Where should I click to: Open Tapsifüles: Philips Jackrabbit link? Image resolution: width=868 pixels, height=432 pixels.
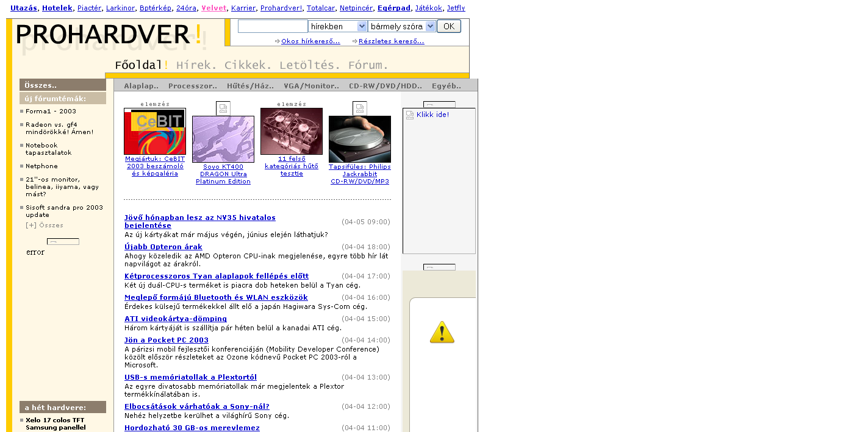click(x=360, y=174)
